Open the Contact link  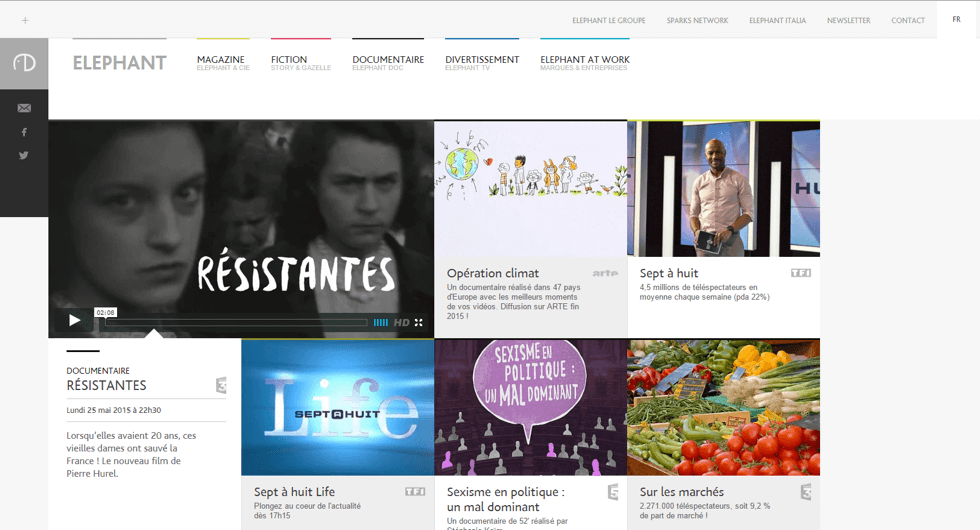point(908,20)
